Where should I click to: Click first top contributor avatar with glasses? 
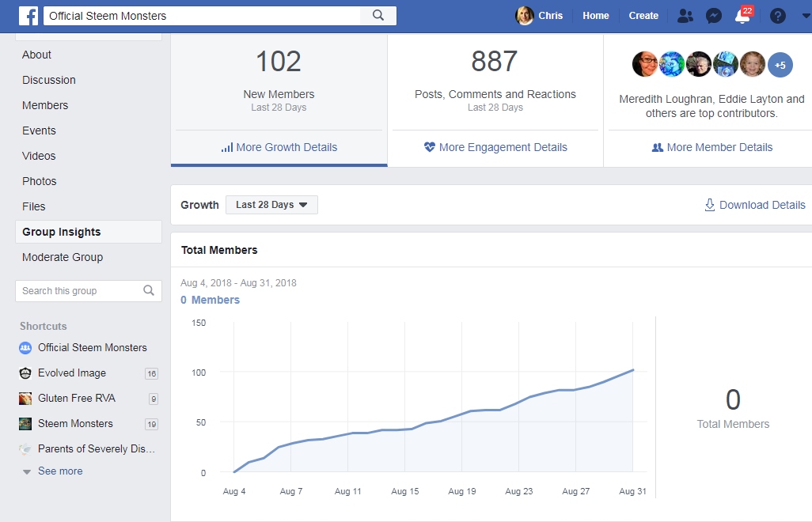[x=645, y=64]
